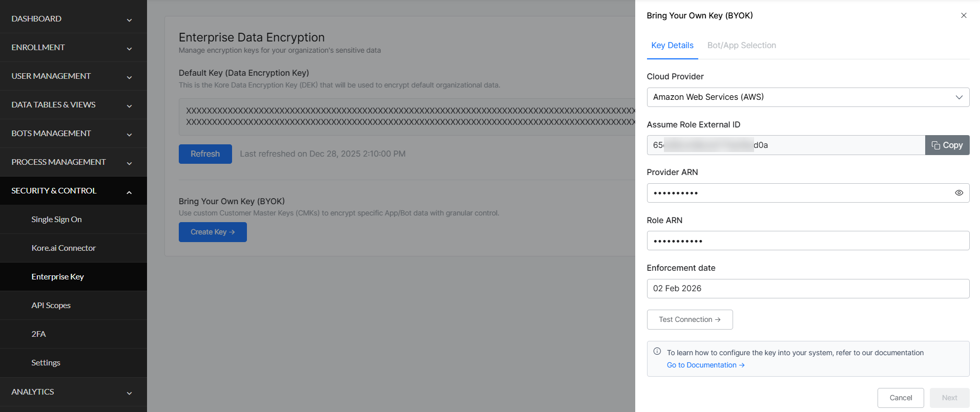980x412 pixels.
Task: Cancel the BYOK key setup
Action: pos(900,398)
